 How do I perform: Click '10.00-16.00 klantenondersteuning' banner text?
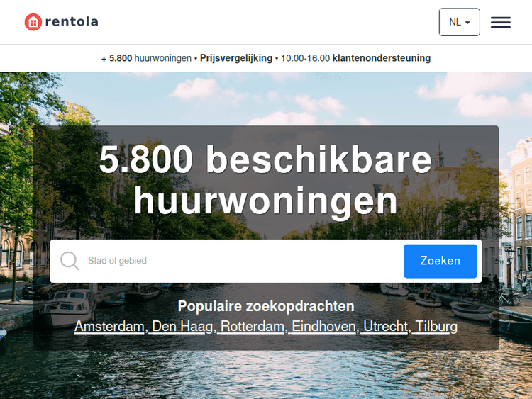click(355, 58)
